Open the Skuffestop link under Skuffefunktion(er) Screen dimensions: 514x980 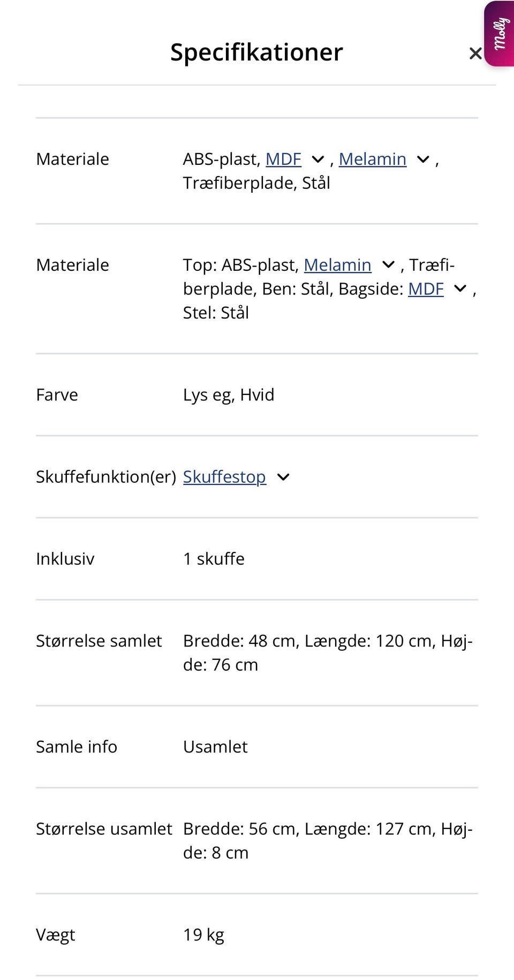coord(225,476)
